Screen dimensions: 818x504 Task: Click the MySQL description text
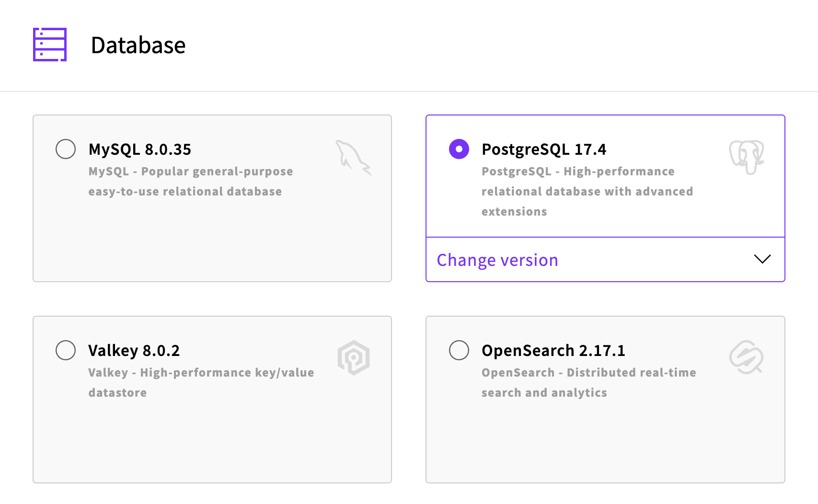click(190, 182)
